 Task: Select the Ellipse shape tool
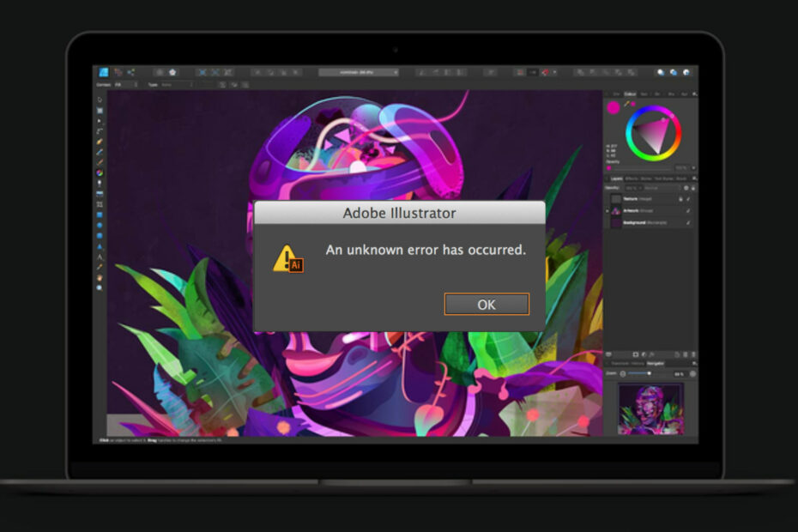click(x=100, y=225)
